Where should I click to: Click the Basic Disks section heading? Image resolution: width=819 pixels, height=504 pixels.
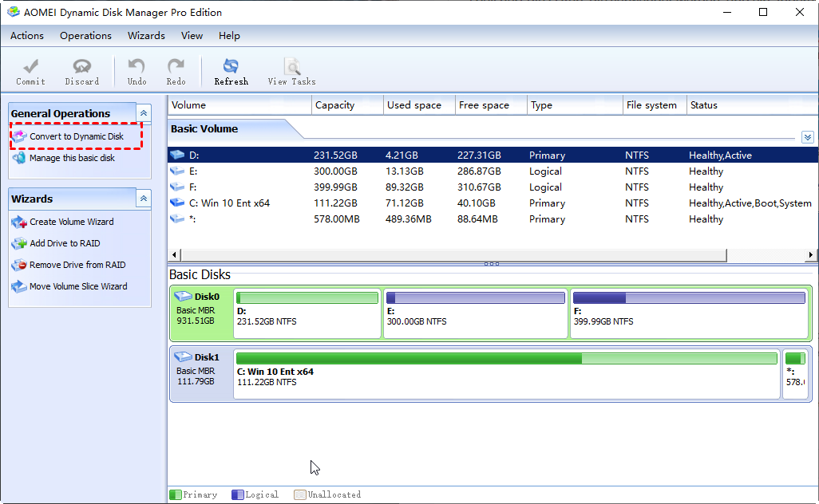200,274
